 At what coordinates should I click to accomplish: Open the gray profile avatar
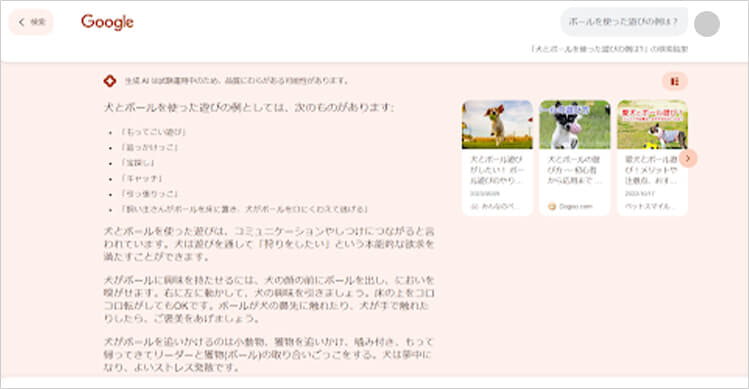pos(706,24)
